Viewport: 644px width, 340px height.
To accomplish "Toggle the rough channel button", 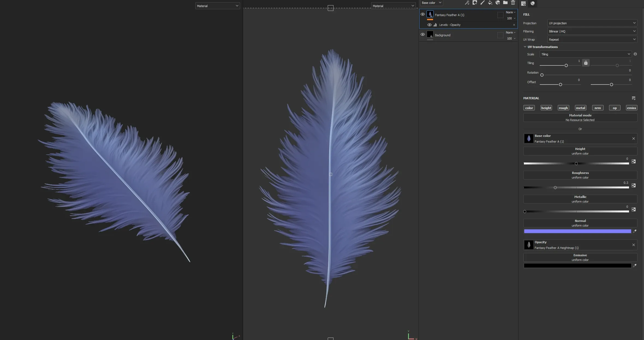I will pos(563,108).
